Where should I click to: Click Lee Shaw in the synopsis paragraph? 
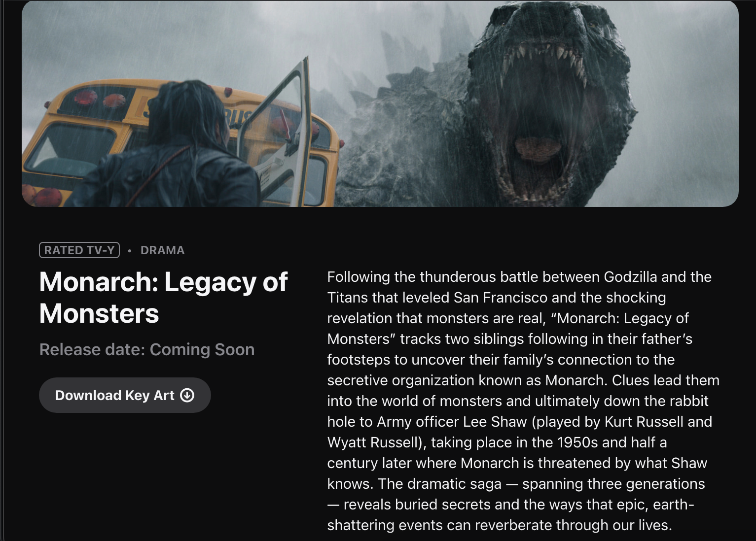[x=495, y=422]
